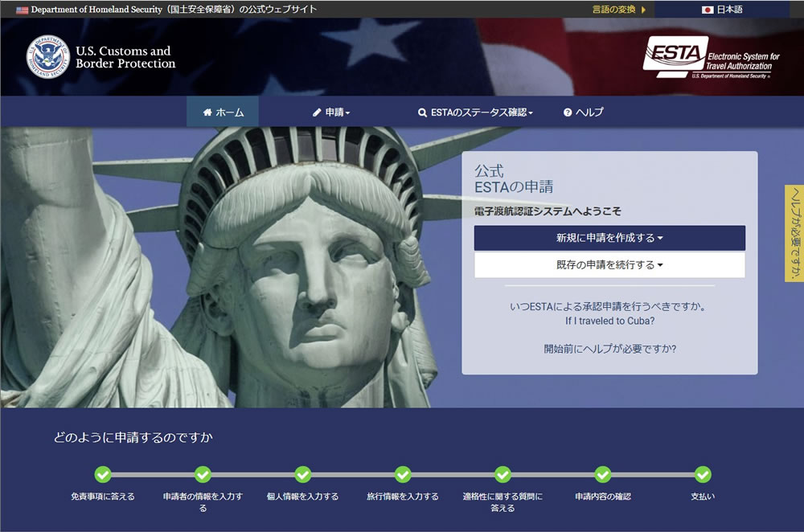Open the ESTAのステータス確認 menu
Viewport: 804px width, 532px height.
(x=476, y=113)
